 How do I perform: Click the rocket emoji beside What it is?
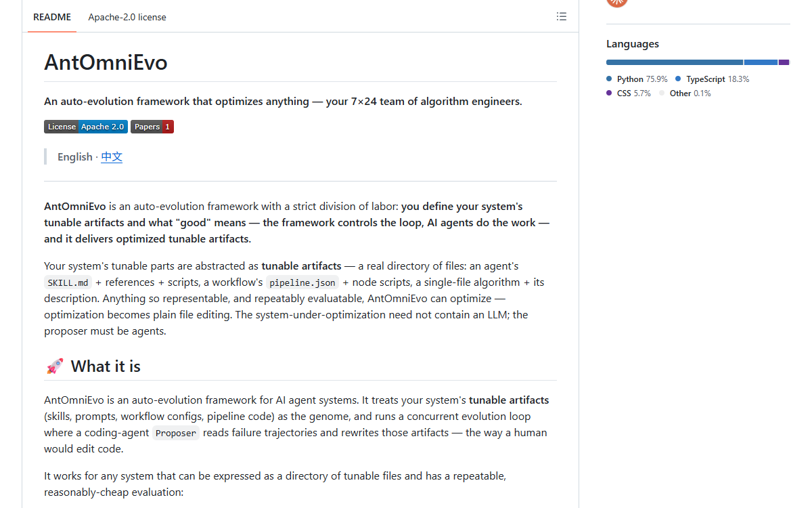coord(55,366)
